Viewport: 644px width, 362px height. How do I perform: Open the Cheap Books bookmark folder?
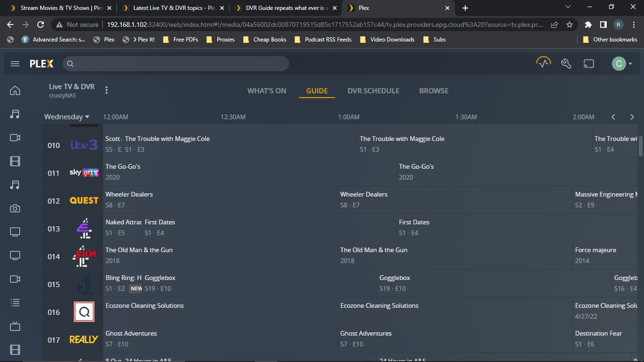264,40
